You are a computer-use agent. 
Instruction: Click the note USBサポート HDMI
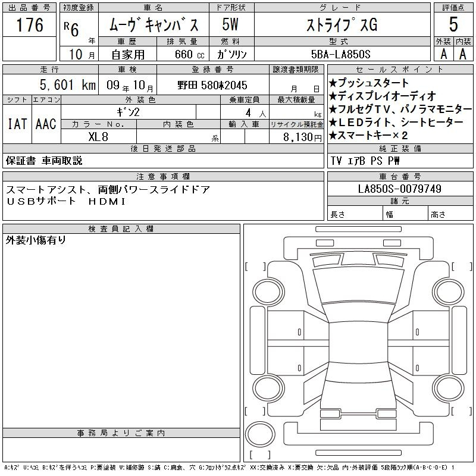coord(66,201)
